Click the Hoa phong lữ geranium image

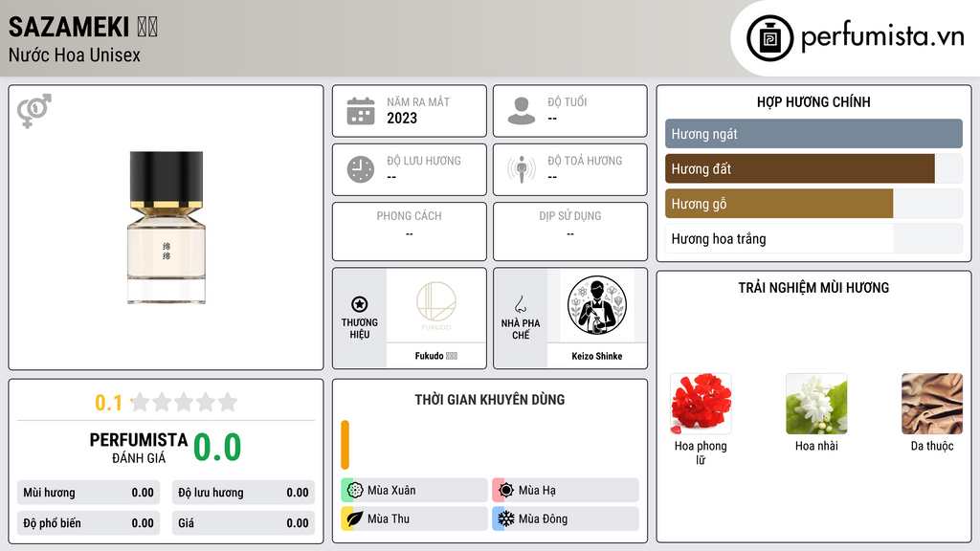point(701,404)
